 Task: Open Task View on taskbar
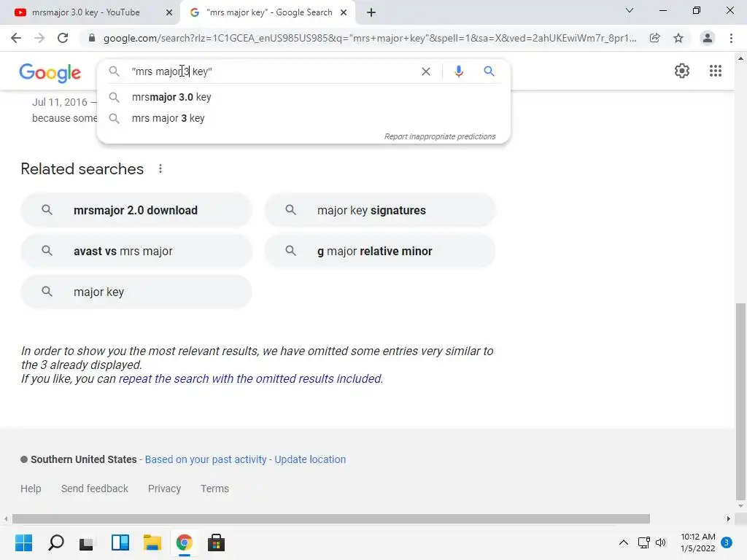(x=86, y=542)
